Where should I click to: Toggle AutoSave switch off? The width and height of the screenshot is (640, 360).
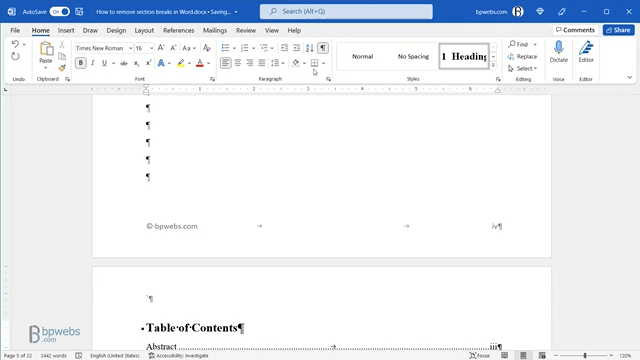[x=60, y=11]
